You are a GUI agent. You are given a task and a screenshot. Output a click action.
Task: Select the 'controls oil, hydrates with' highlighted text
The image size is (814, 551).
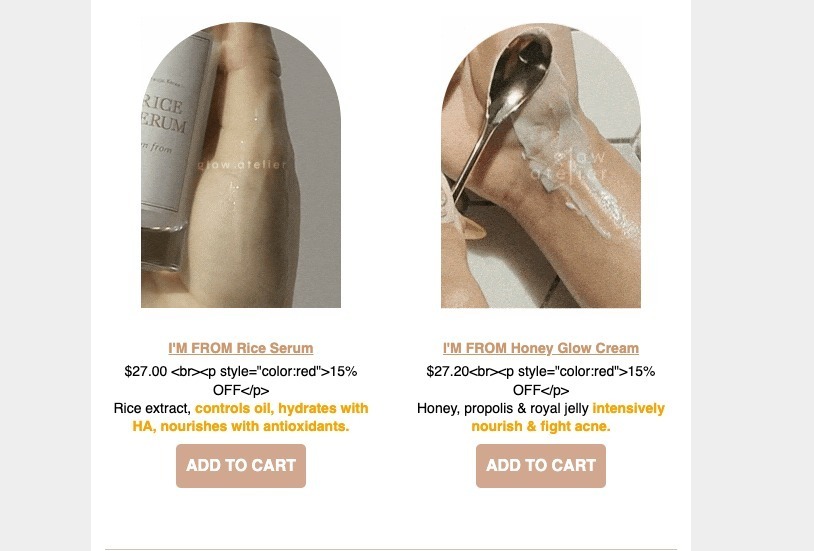pos(281,408)
